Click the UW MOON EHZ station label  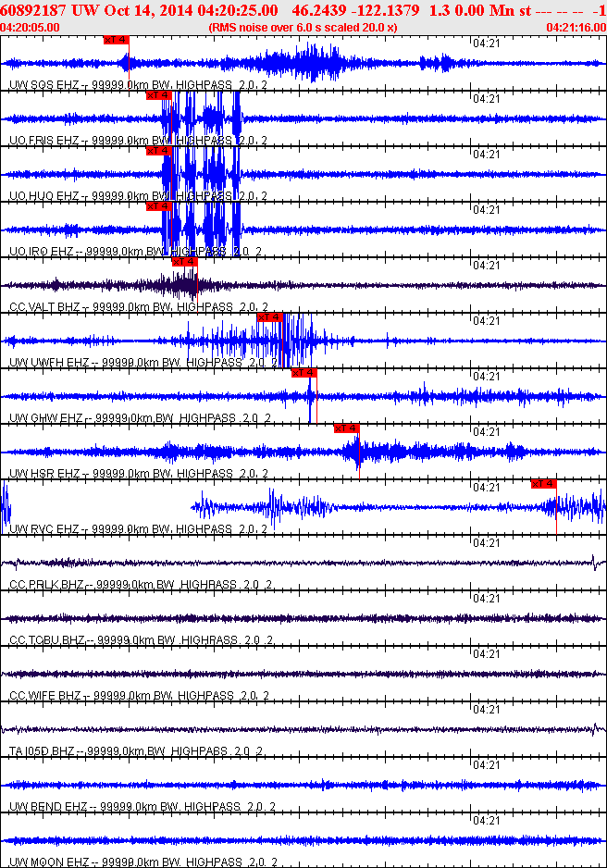pyautogui.click(x=50, y=862)
